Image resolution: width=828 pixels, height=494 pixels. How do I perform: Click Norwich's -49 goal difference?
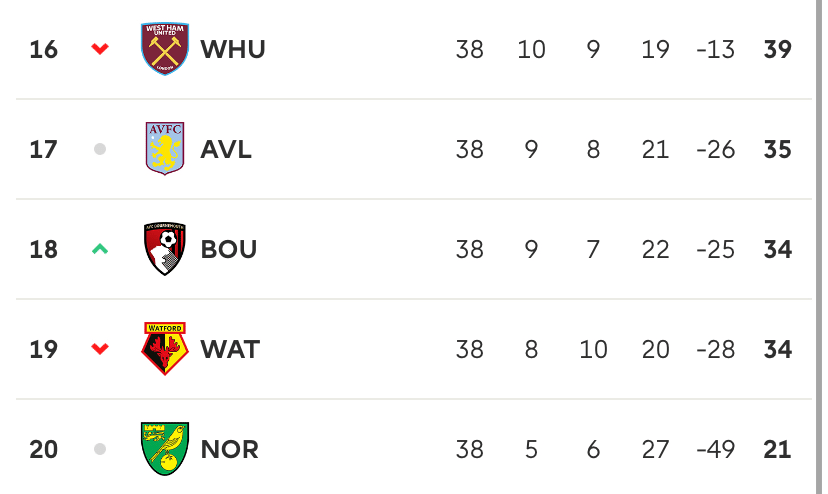point(716,449)
